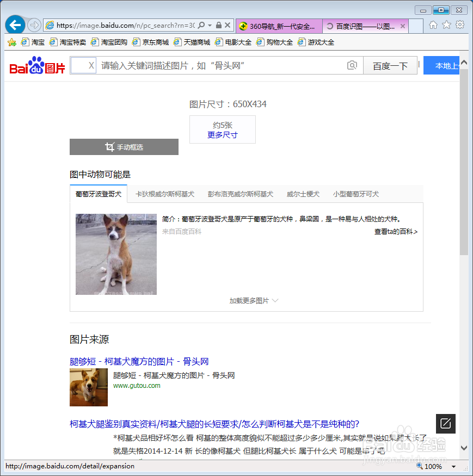This screenshot has height=476, width=473.
Task: Select the 威尔士梗犬 breed tab
Action: coord(303,194)
